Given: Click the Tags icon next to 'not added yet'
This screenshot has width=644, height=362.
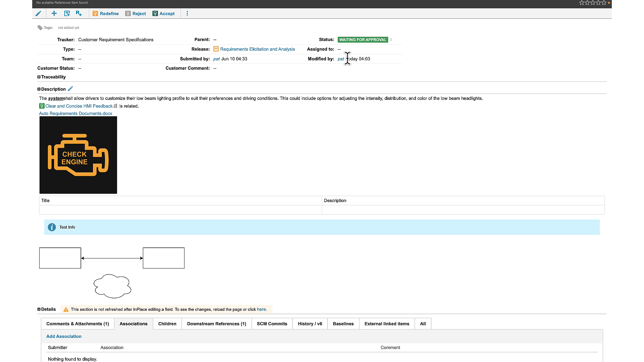Looking at the screenshot, I should 40,27.
